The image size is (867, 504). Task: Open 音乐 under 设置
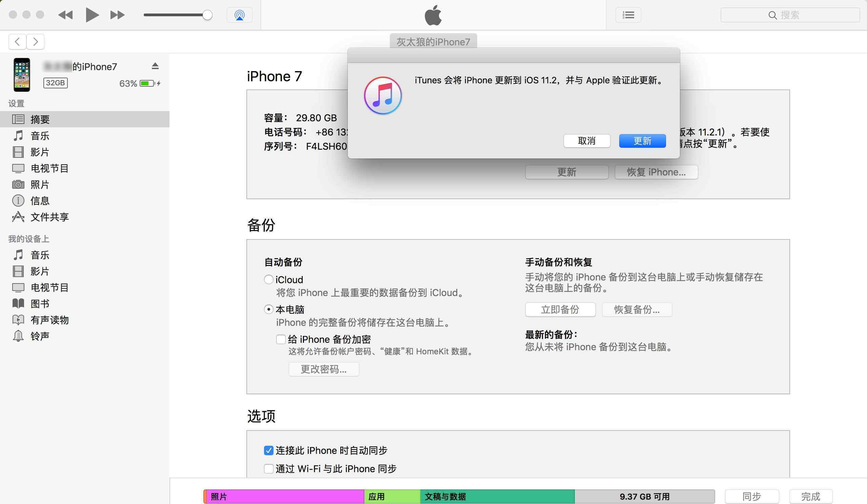point(85,135)
